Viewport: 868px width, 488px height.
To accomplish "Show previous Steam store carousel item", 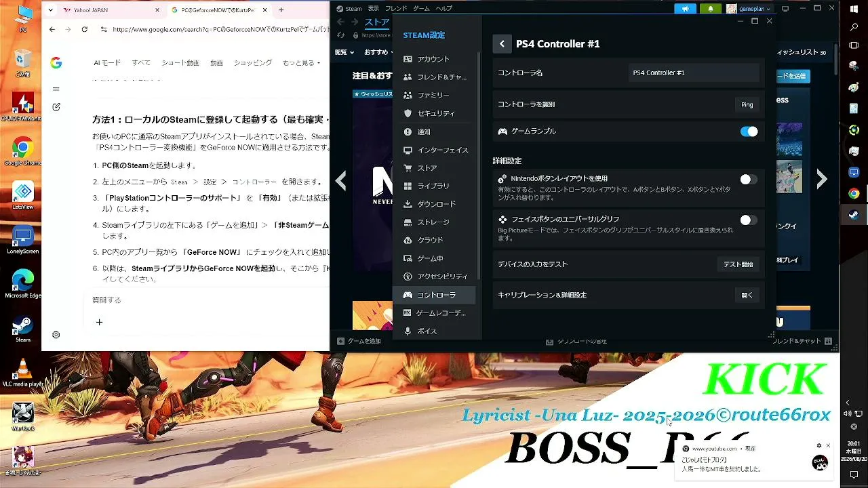I will [x=341, y=181].
